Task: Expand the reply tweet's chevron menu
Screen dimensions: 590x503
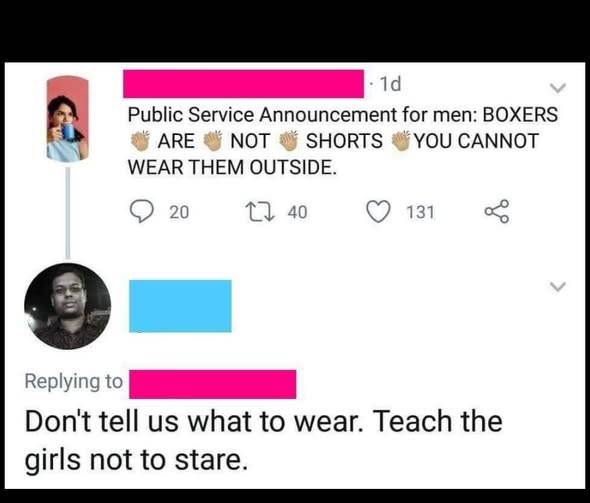Action: [558, 287]
